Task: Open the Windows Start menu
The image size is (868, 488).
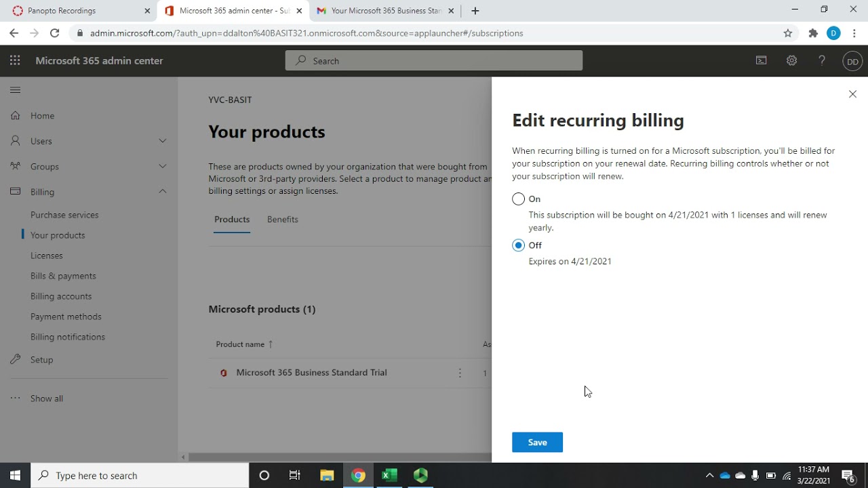Action: pyautogui.click(x=15, y=475)
